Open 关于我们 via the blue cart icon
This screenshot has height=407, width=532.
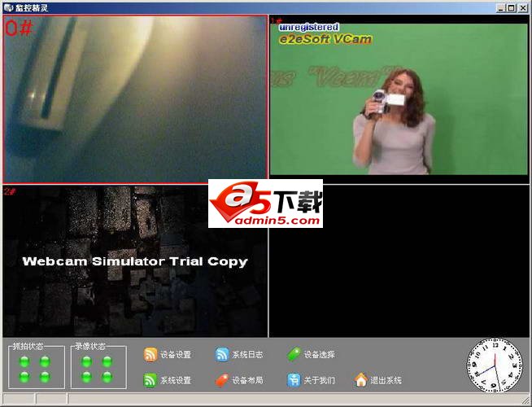click(294, 380)
